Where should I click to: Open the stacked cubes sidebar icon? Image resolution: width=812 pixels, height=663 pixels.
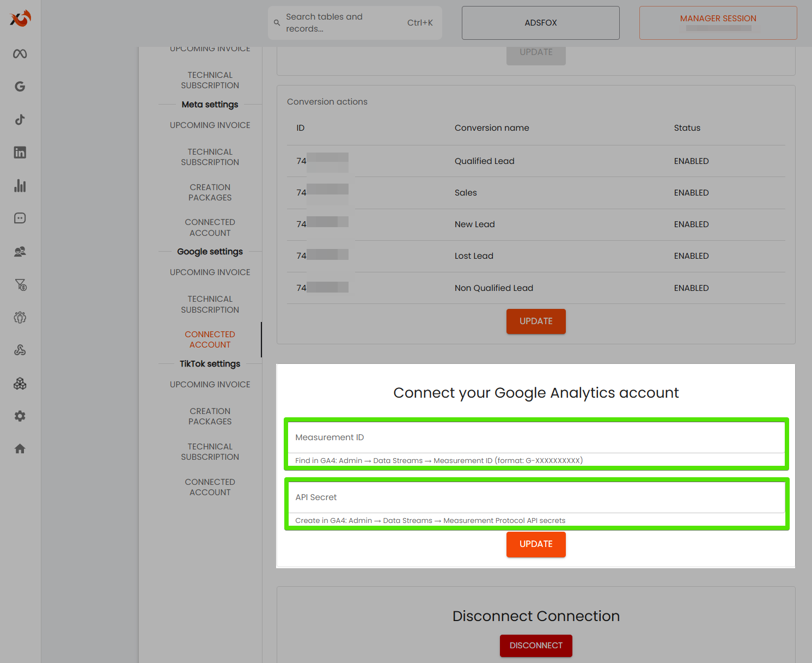tap(20, 384)
